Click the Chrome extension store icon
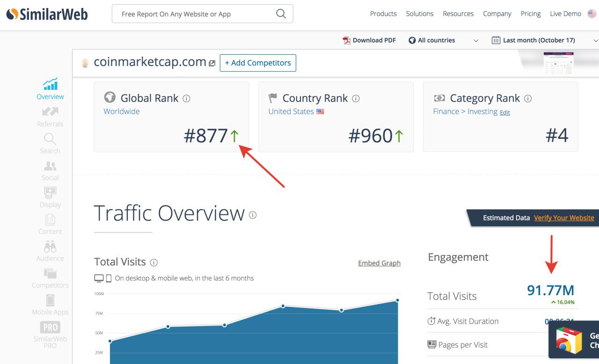 coord(569,340)
